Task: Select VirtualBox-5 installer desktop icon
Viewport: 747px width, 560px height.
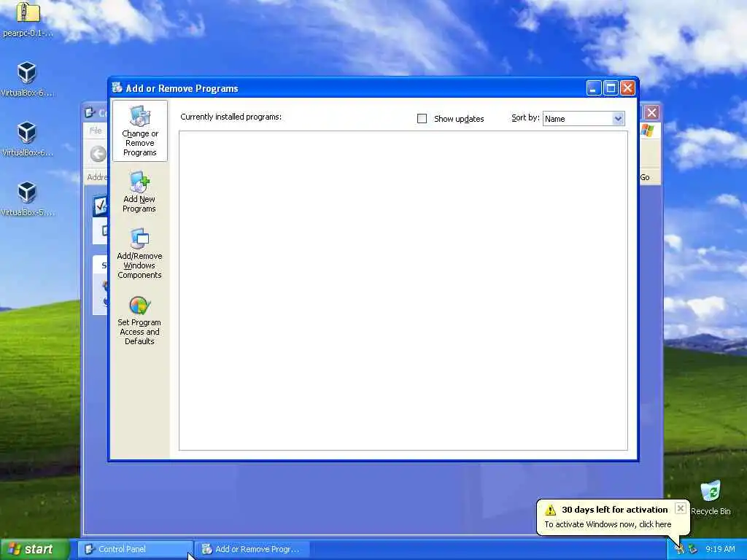Action: pyautogui.click(x=27, y=199)
